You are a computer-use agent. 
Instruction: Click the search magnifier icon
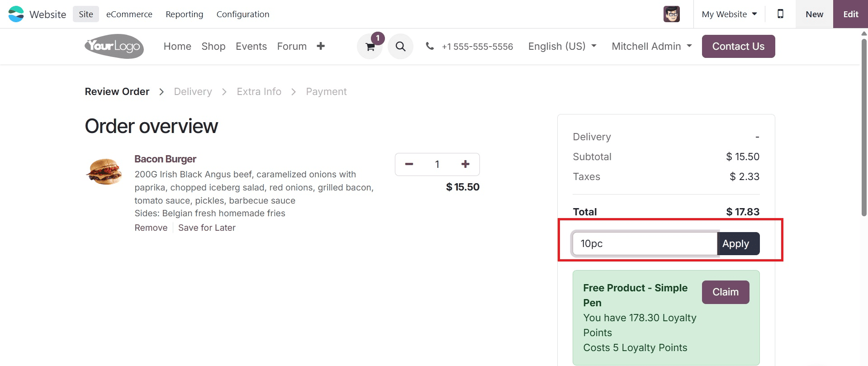coord(400,46)
